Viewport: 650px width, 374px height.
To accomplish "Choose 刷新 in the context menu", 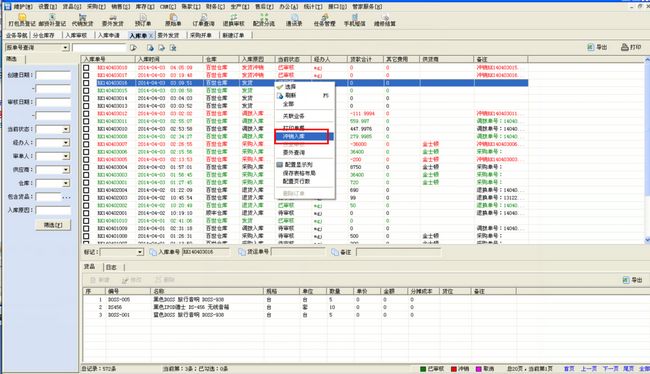I will [x=304, y=95].
